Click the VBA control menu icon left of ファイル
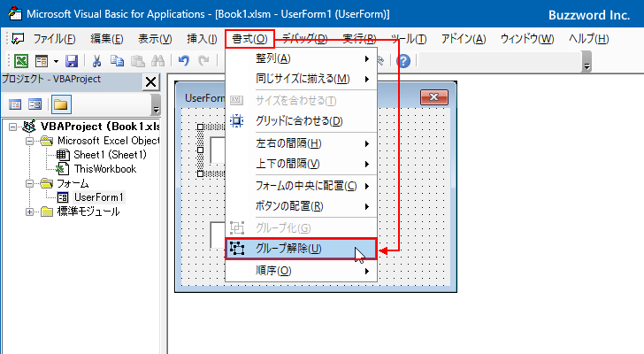644x354 pixels. pos(18,39)
